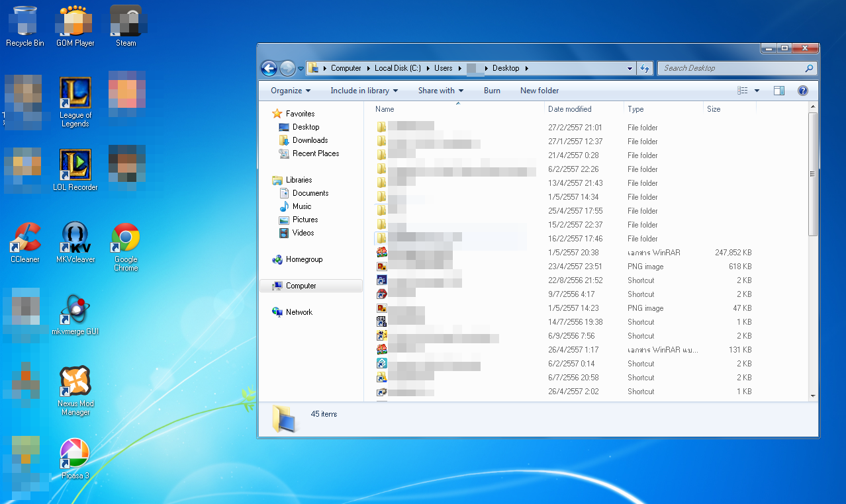Open the Share with dropdown
The image size is (846, 504).
coord(440,91)
